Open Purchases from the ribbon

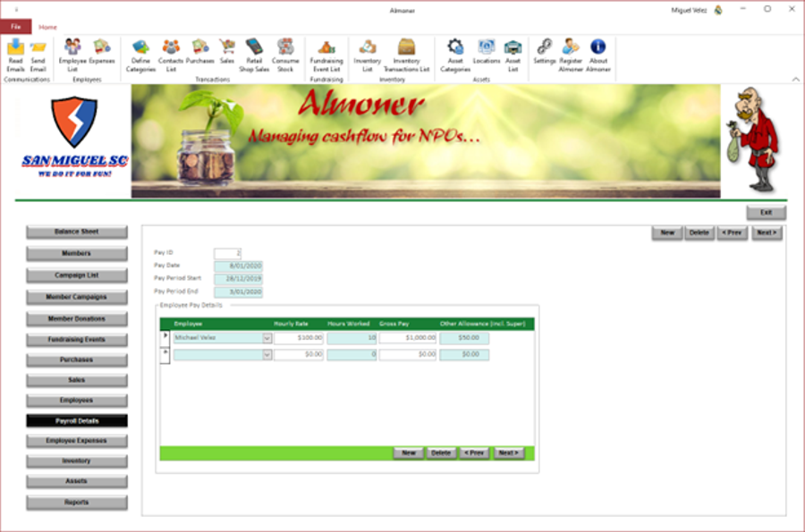pyautogui.click(x=199, y=52)
